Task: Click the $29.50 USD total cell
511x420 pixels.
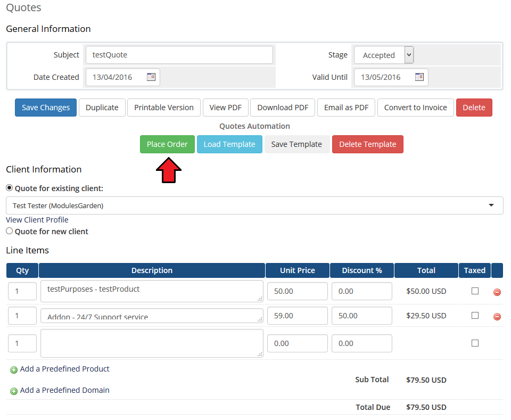Action: tap(426, 316)
